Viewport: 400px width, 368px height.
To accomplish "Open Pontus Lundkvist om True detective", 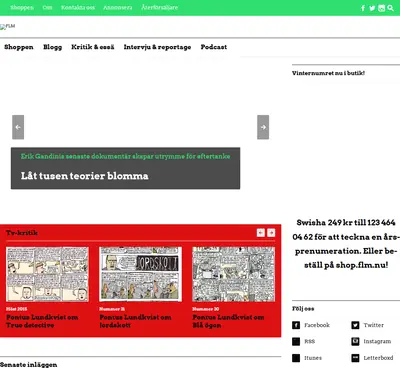I will [42, 321].
